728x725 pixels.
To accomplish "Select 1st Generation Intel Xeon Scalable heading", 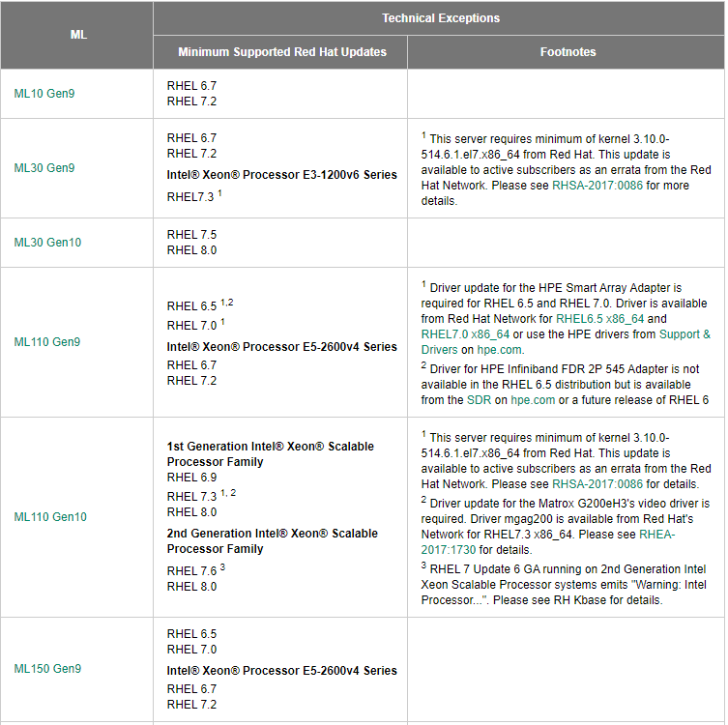I will pos(270,454).
